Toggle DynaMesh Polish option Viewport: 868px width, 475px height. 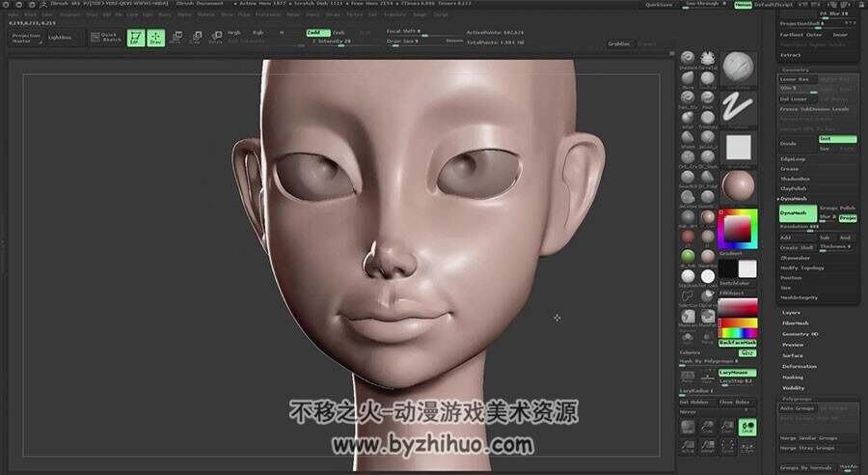click(848, 208)
